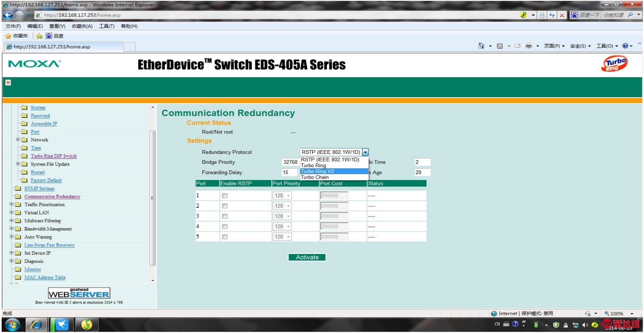
Task: Click the Turbo Ring logo at top right
Action: pos(614,64)
